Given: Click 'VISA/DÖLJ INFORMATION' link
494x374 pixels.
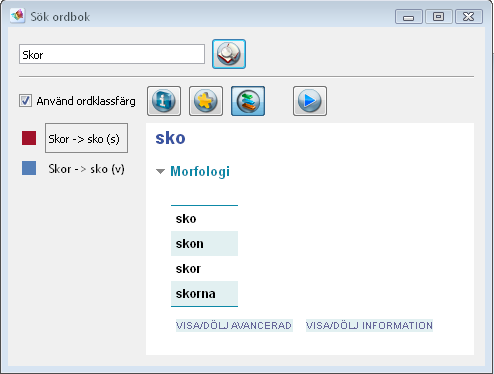Looking at the screenshot, I should click(x=369, y=325).
